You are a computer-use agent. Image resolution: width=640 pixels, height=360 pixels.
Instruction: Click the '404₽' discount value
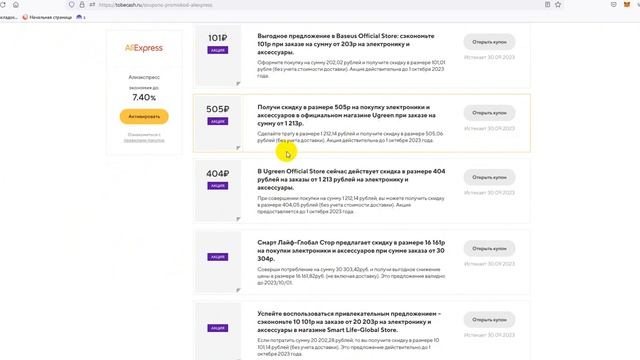[218, 173]
